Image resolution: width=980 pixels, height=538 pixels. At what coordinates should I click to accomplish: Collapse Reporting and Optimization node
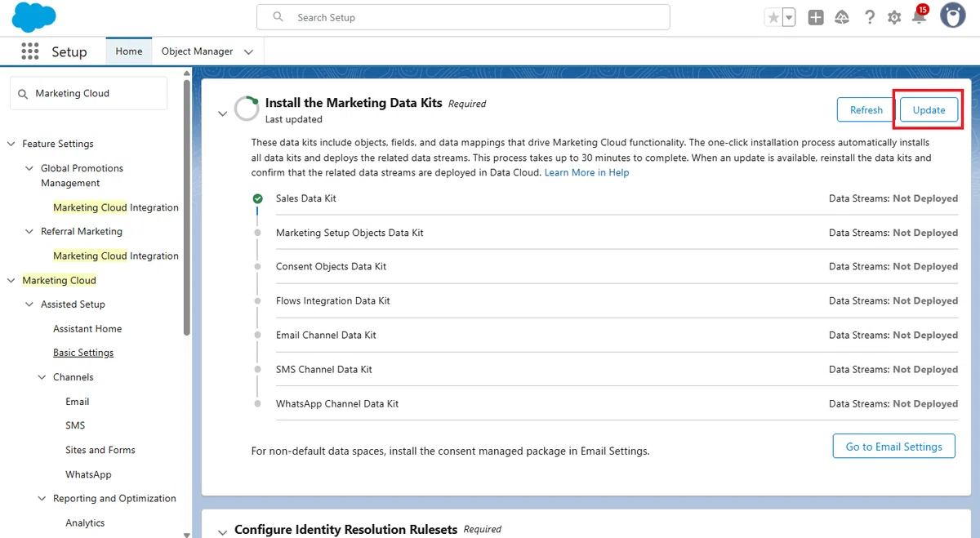[x=42, y=499]
